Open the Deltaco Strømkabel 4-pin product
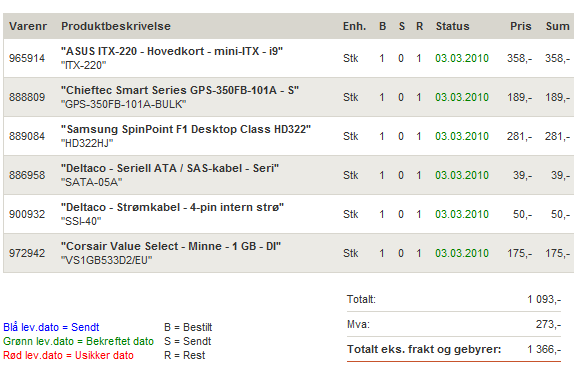This screenshot has width=574, height=380. [172, 207]
